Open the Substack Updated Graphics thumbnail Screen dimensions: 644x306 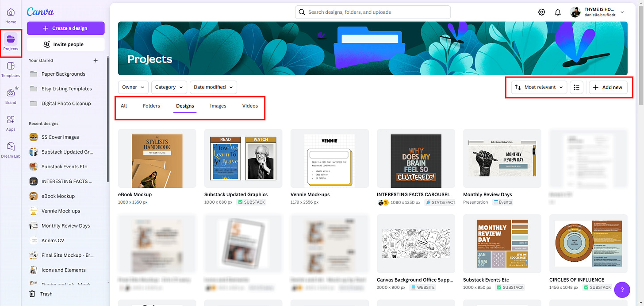[243, 159]
